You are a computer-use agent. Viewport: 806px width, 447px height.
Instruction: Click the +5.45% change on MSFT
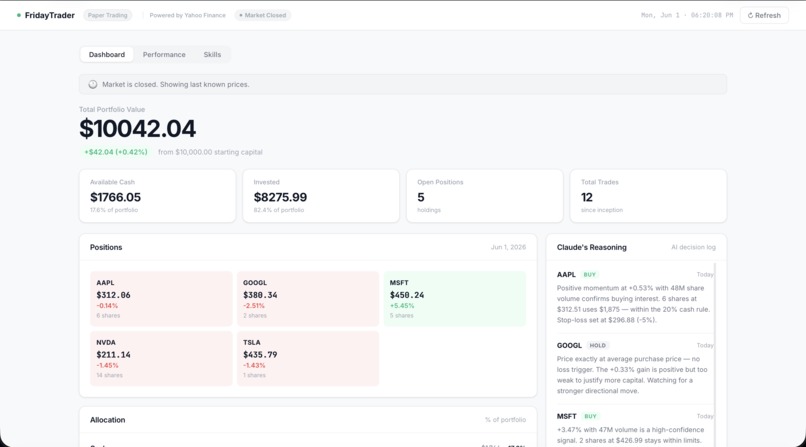pos(402,306)
